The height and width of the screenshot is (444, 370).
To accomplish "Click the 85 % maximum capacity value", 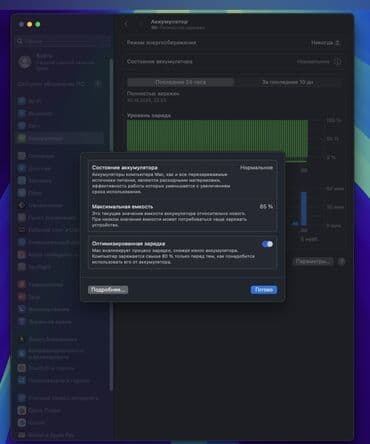I will (x=266, y=207).
